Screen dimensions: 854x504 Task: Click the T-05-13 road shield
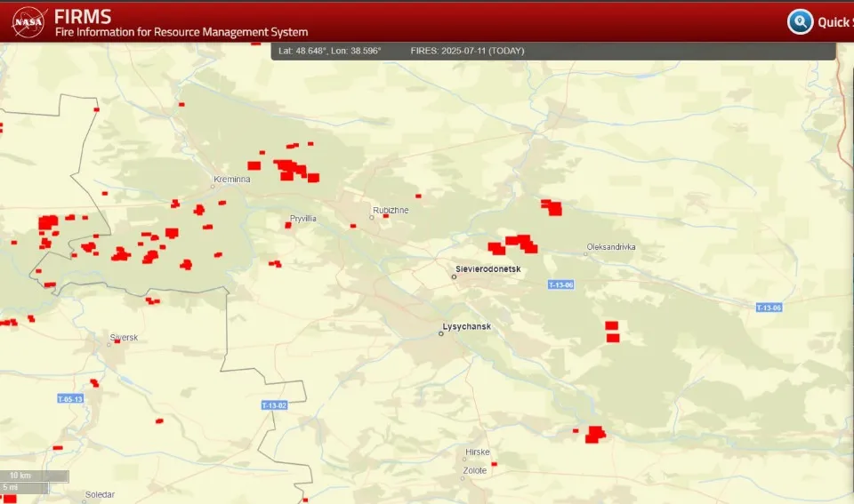tap(70, 399)
